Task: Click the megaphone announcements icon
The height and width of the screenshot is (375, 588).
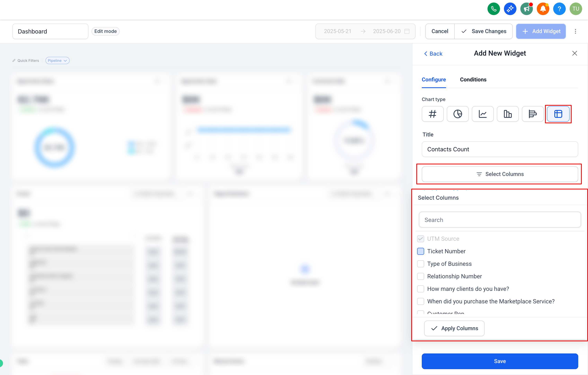Action: click(x=526, y=9)
